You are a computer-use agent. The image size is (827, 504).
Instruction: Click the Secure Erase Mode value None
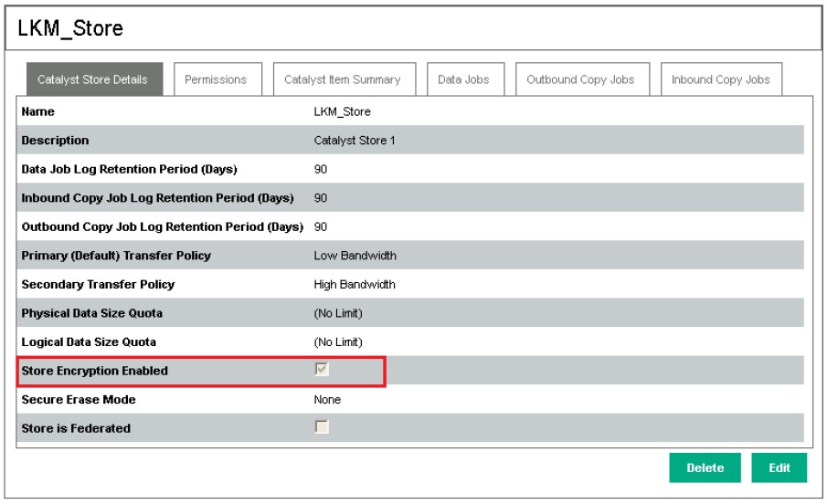tap(327, 400)
